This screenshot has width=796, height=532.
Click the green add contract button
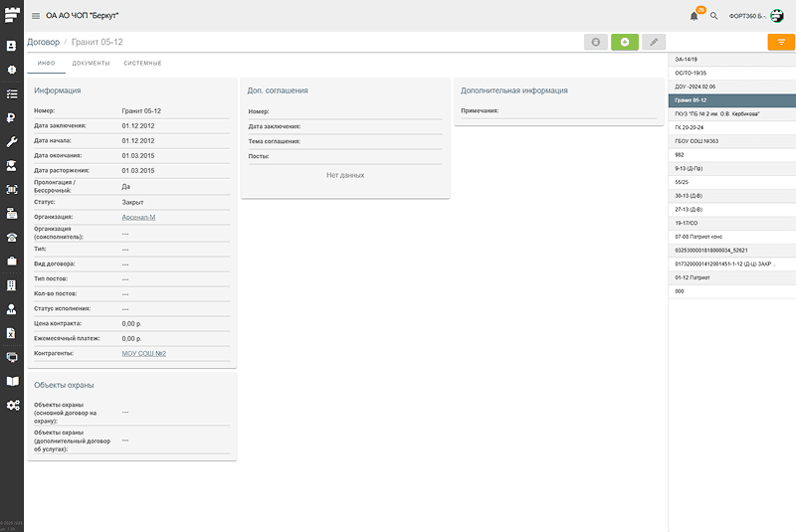click(624, 42)
